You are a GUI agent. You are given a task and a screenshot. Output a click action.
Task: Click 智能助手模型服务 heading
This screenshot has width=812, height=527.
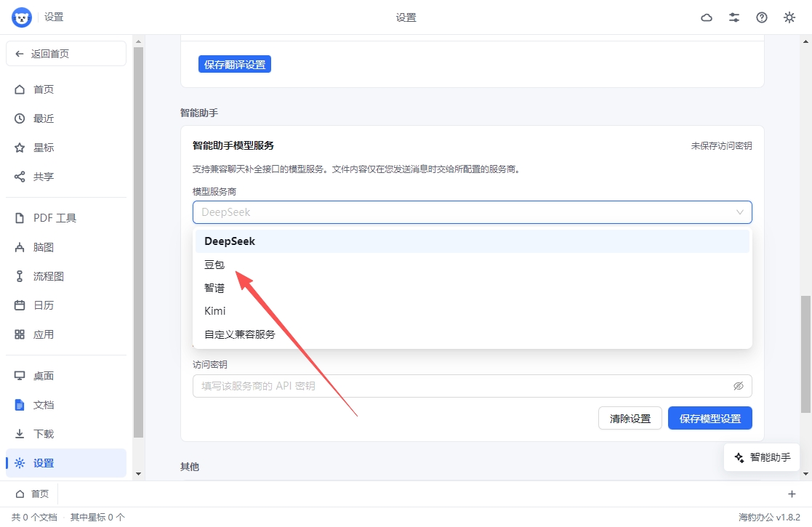pos(233,145)
